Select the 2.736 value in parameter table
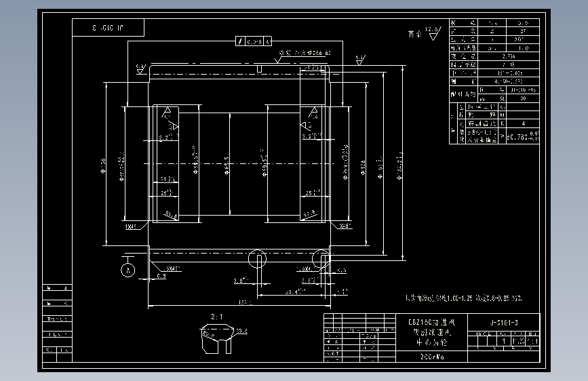This screenshot has width=588, height=381. pyautogui.click(x=509, y=56)
